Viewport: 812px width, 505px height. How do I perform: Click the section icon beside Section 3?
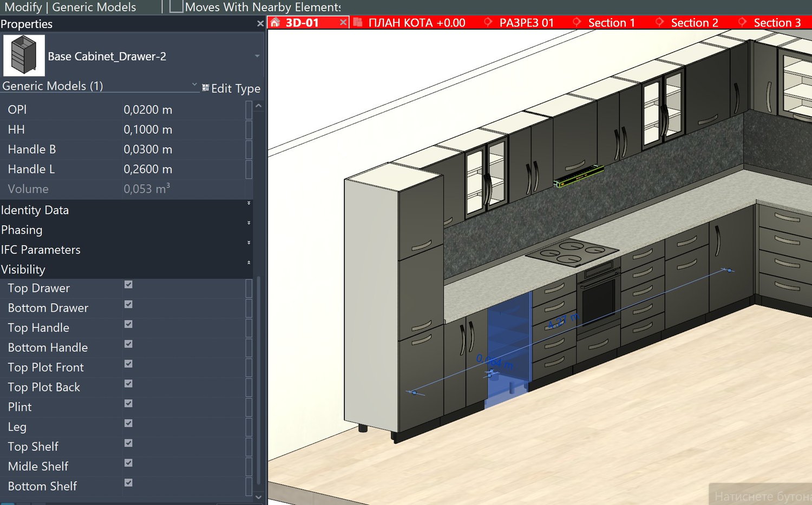click(743, 22)
